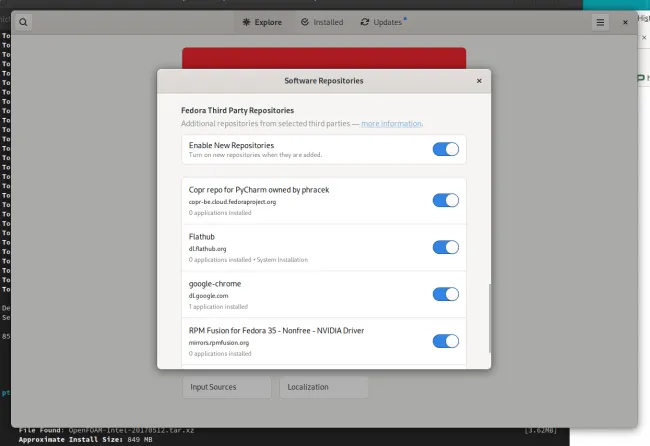Close the GNOME Software window
This screenshot has width=650, height=446.
tap(625, 22)
